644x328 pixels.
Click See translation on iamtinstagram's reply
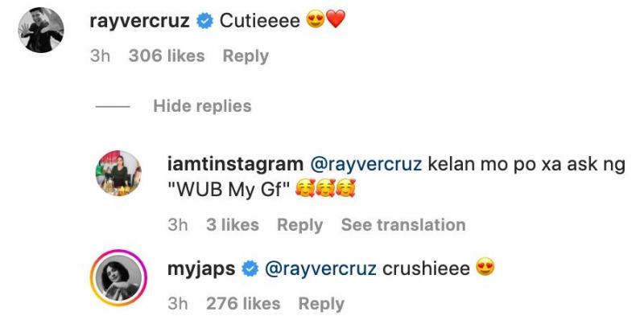[402, 225]
